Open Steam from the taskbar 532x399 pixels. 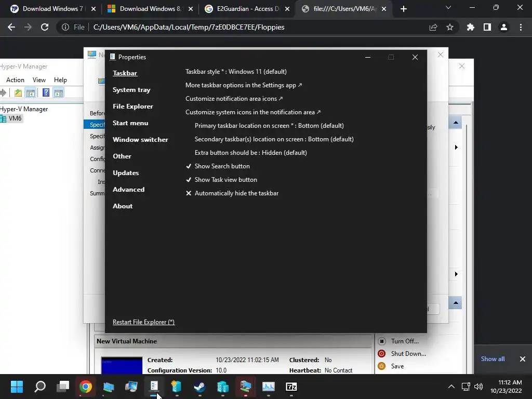[x=199, y=387]
